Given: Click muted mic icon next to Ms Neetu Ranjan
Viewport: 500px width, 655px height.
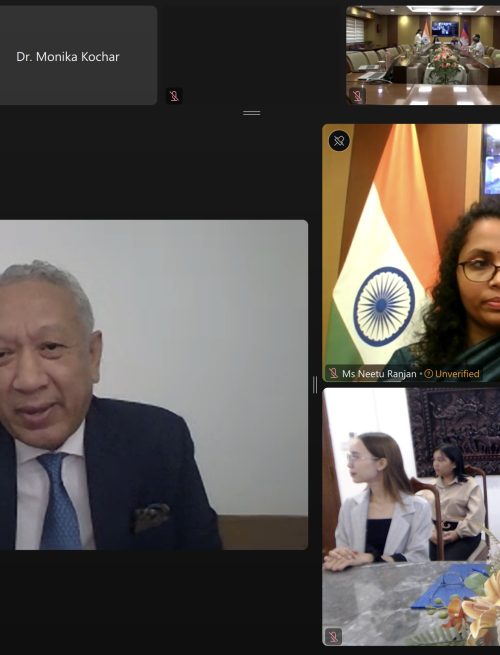Looking at the screenshot, I should [x=333, y=373].
